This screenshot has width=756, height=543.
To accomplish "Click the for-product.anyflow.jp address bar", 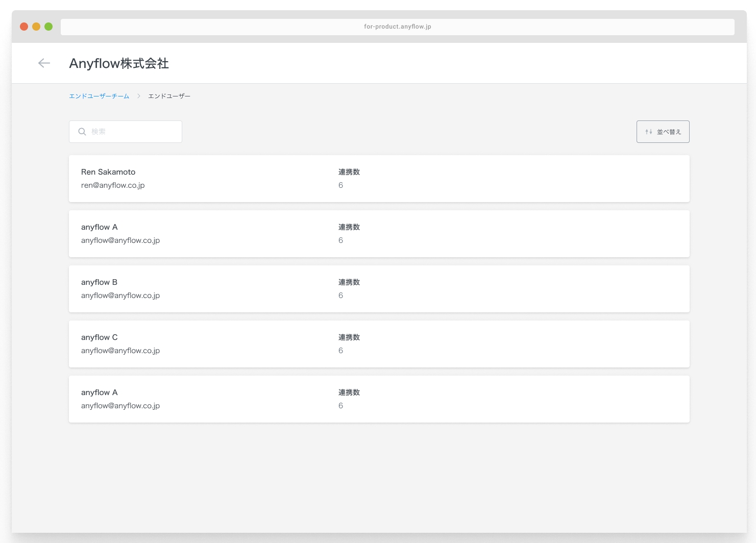I will coord(397,27).
